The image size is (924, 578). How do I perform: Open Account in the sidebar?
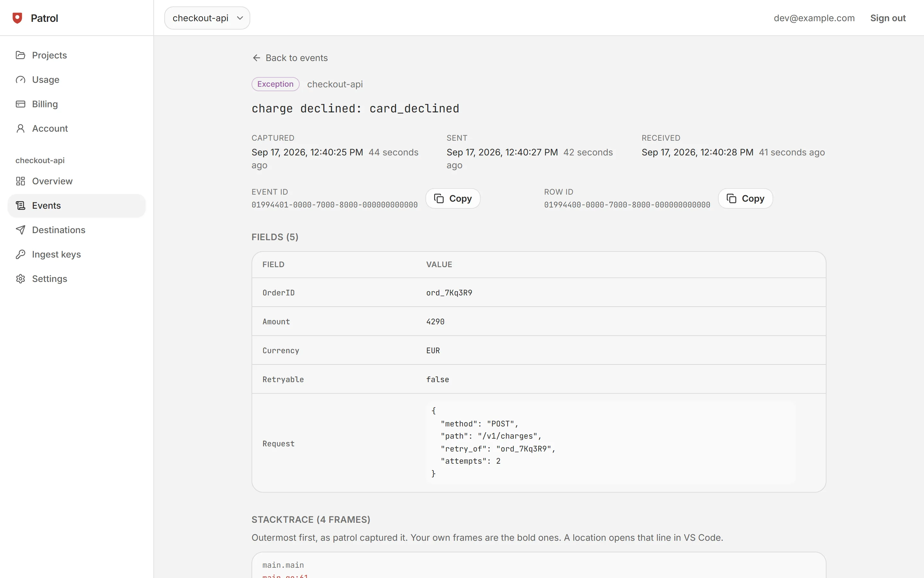[x=76, y=128]
